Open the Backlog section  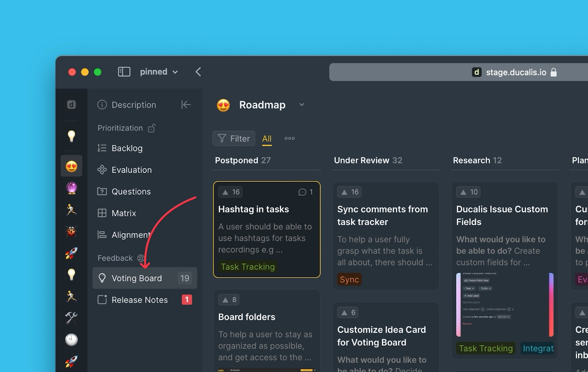coord(127,148)
